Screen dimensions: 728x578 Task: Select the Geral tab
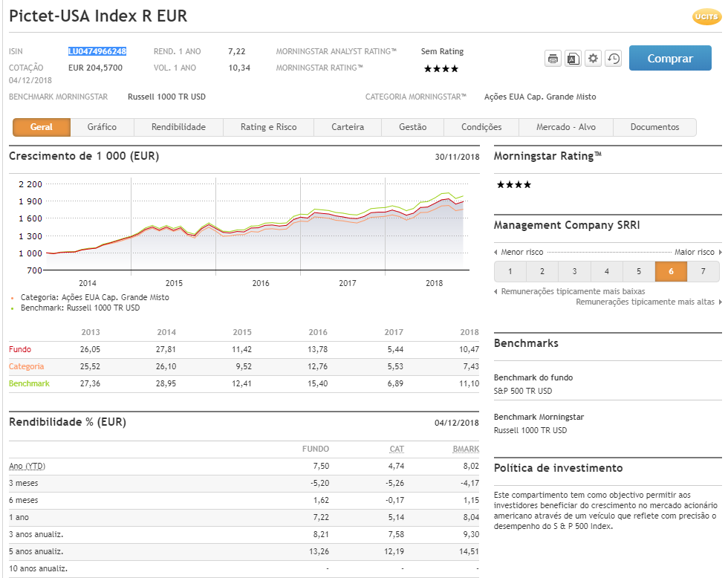42,127
